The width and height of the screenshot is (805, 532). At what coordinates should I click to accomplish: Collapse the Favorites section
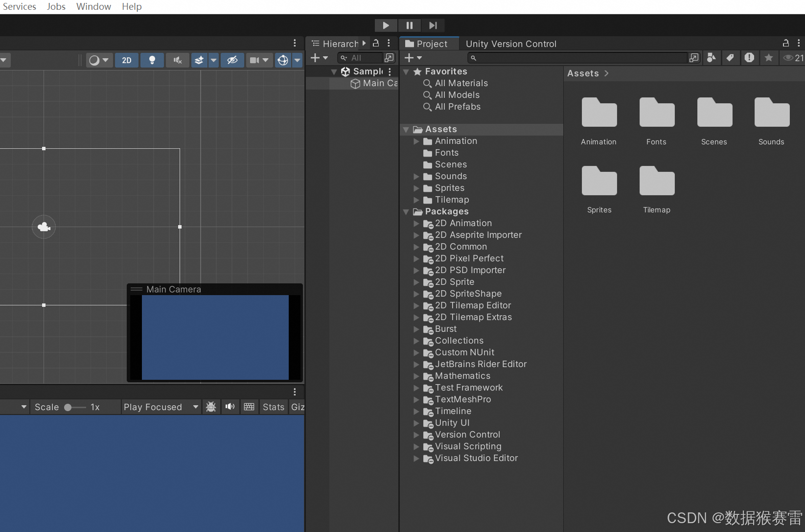[x=406, y=72]
